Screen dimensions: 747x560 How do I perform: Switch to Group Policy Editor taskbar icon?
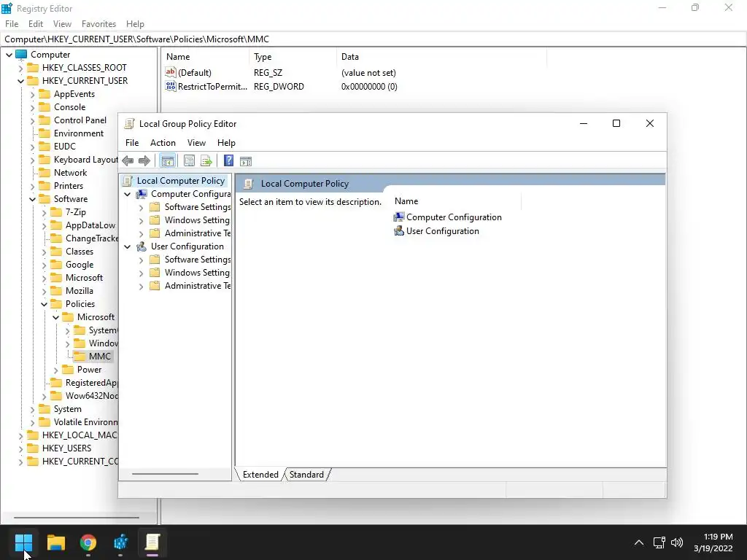point(152,542)
